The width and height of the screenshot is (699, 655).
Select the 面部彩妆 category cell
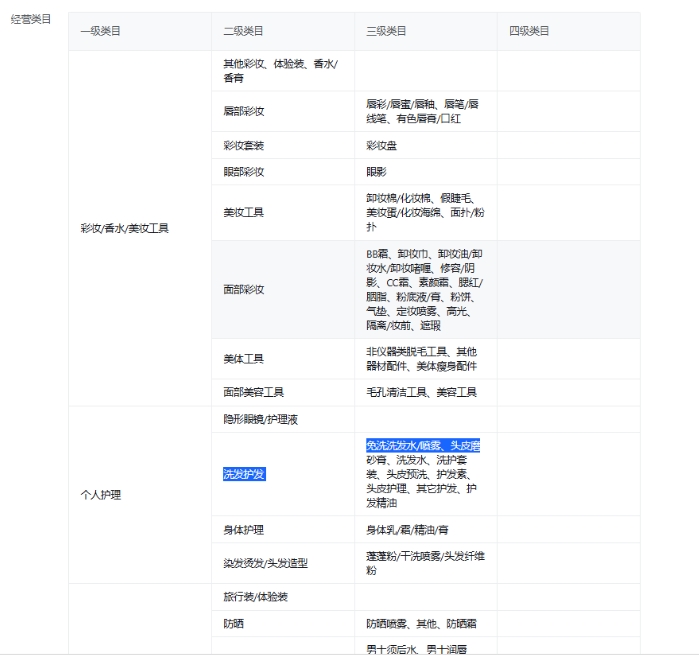click(x=244, y=289)
